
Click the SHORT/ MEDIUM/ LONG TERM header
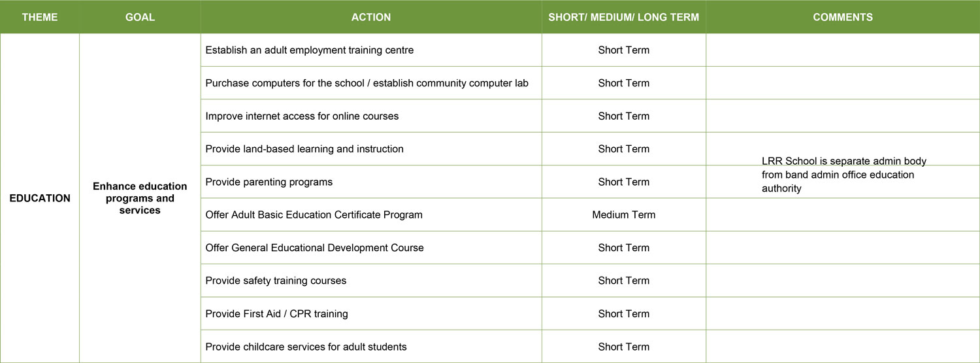click(624, 18)
